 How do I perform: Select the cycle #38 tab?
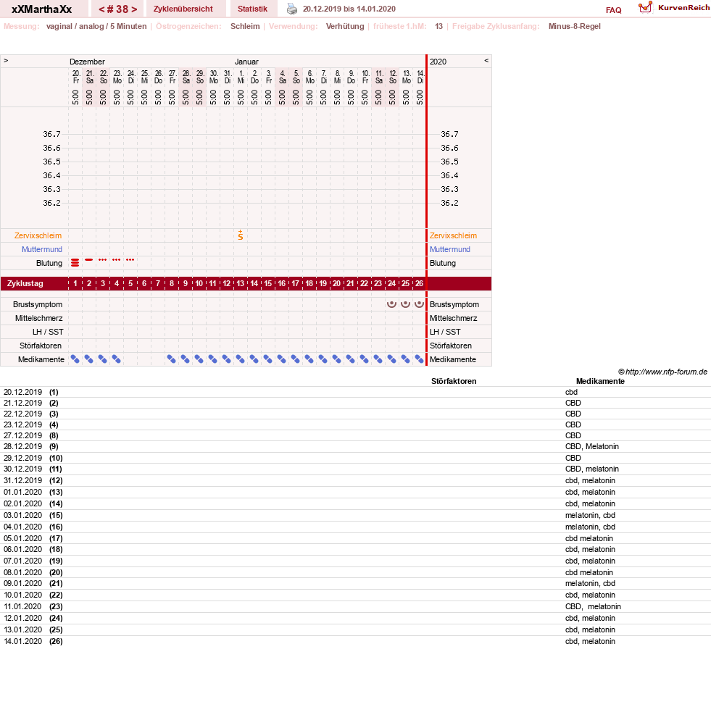(118, 9)
